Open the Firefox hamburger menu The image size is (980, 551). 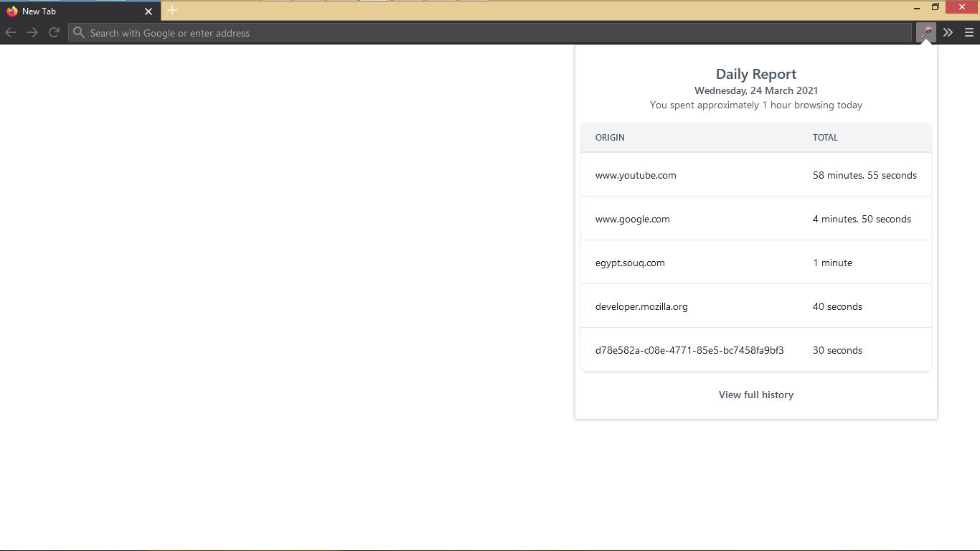click(969, 32)
